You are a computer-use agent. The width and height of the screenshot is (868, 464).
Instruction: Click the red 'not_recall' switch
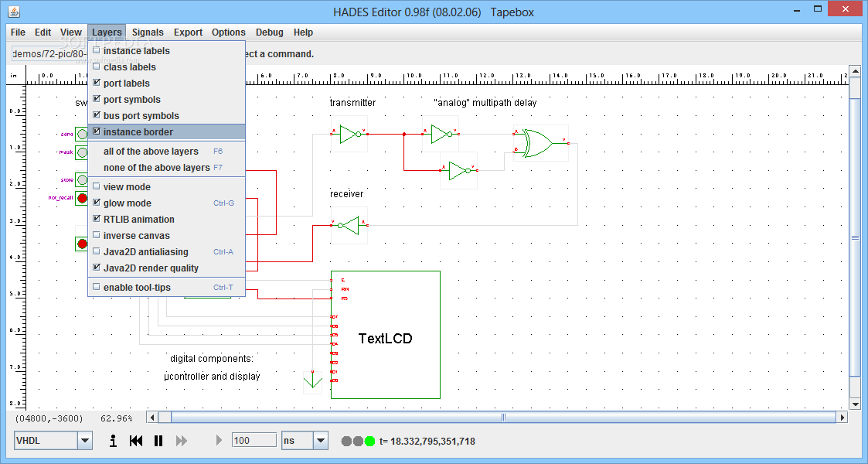click(x=82, y=198)
